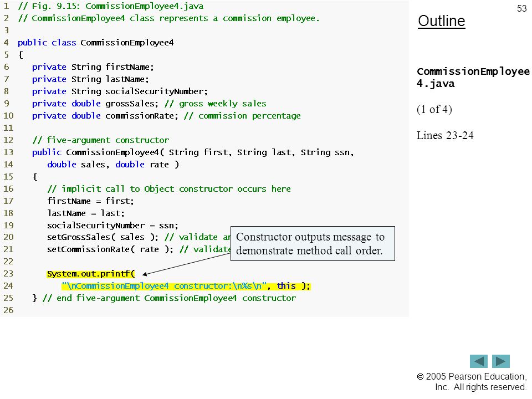This screenshot has width=532, height=399.
Task: Click the "Lines 23-24" note
Action: click(445, 135)
